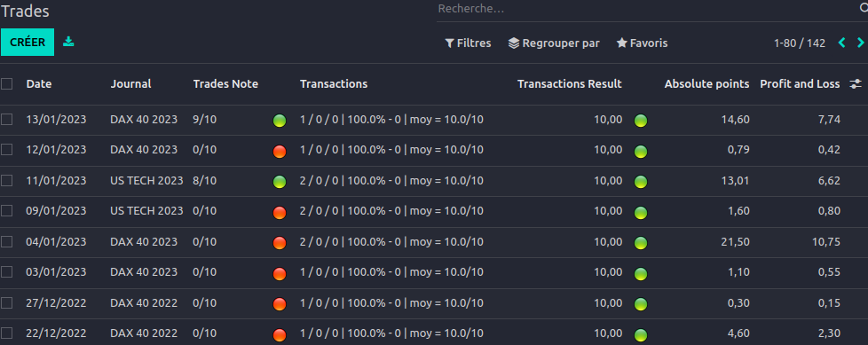Toggle the select-all checkbox in header
The height and width of the screenshot is (345, 868).
(6, 84)
